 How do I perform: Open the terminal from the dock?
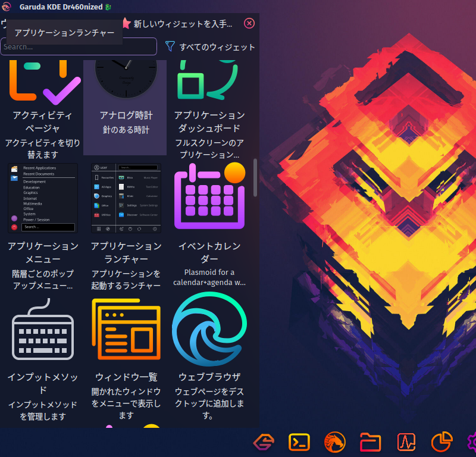pyautogui.click(x=299, y=442)
